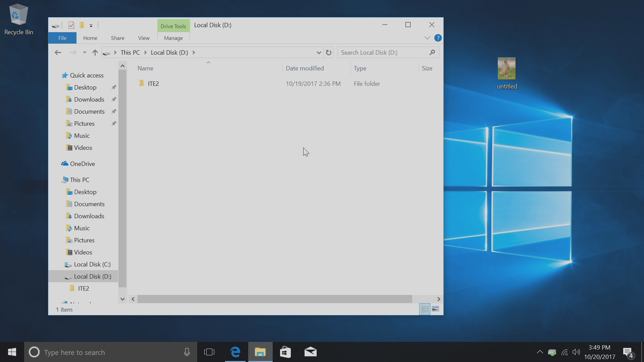Click the Manage ribbon button
The image size is (644, 362).
coord(173,38)
